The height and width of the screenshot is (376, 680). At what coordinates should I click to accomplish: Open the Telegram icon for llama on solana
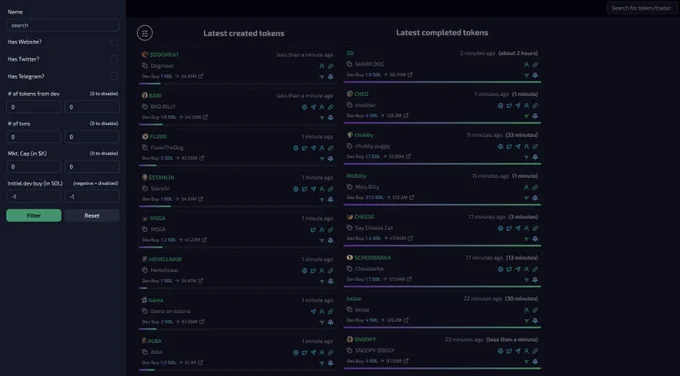tap(313, 312)
